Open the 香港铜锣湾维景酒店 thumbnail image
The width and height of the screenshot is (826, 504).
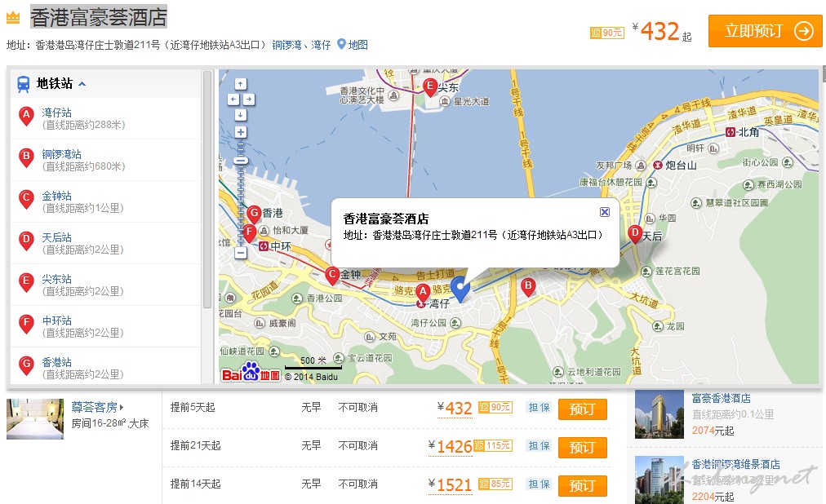659,480
